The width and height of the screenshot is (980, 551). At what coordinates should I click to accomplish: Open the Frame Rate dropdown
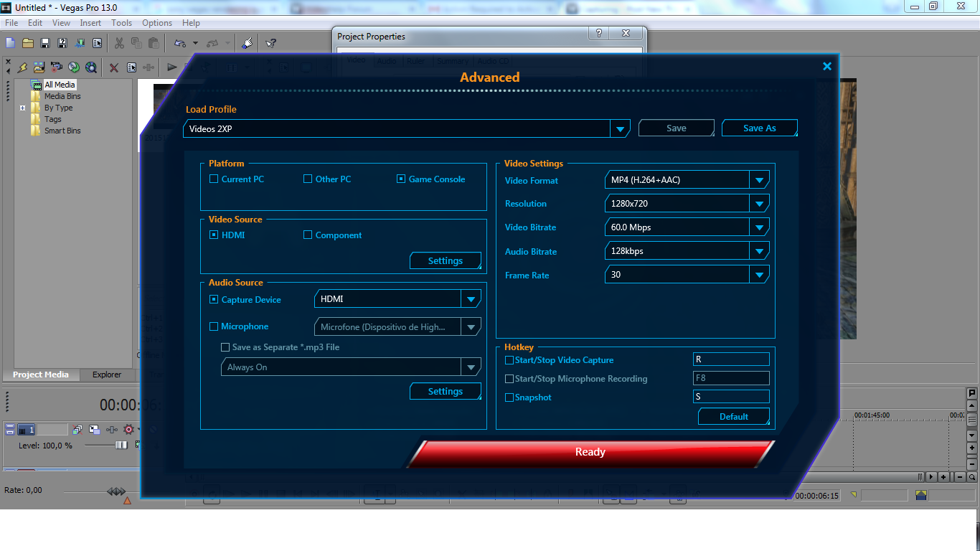click(x=687, y=275)
